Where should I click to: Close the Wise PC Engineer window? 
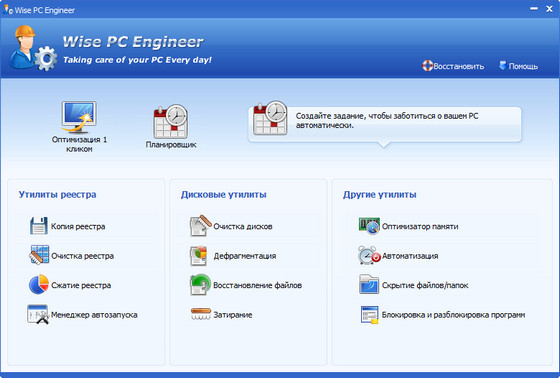click(x=549, y=9)
